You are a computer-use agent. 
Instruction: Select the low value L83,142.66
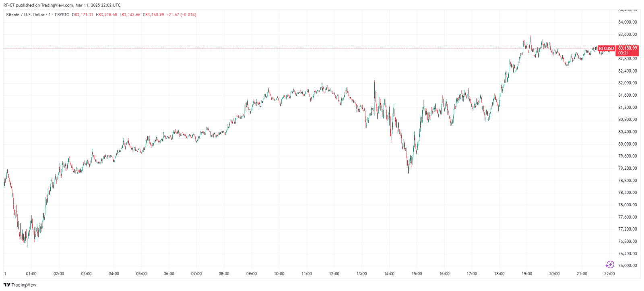pos(130,15)
